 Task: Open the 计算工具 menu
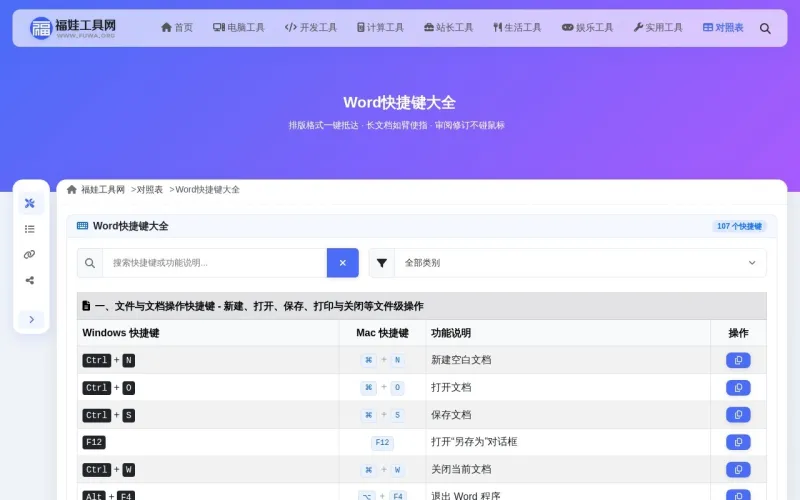380,28
